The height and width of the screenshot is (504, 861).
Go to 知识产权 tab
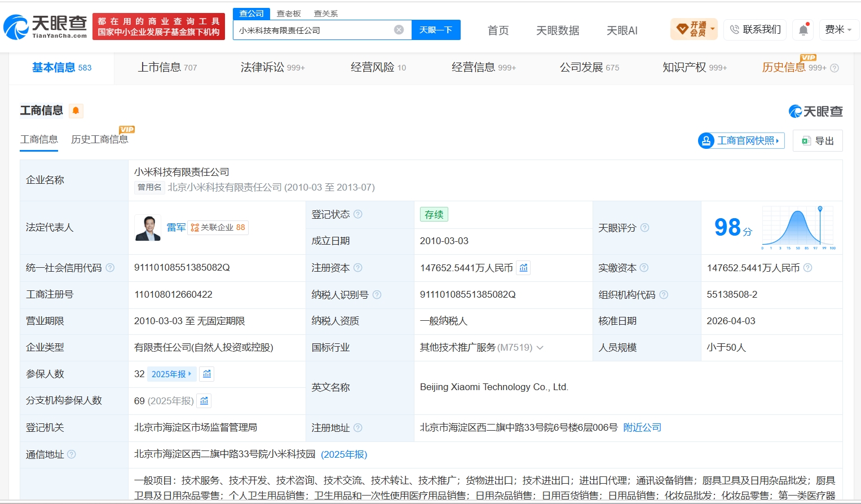click(x=695, y=68)
